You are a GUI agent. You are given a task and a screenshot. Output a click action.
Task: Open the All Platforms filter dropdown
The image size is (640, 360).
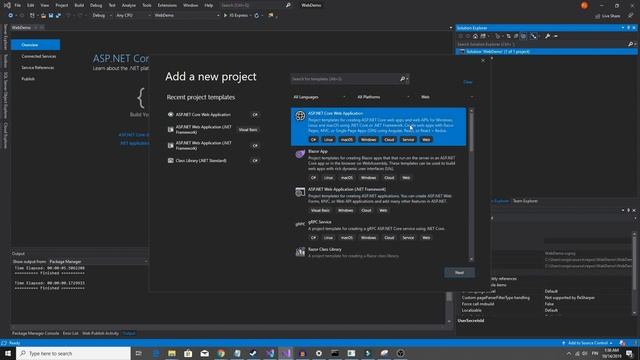click(383, 97)
